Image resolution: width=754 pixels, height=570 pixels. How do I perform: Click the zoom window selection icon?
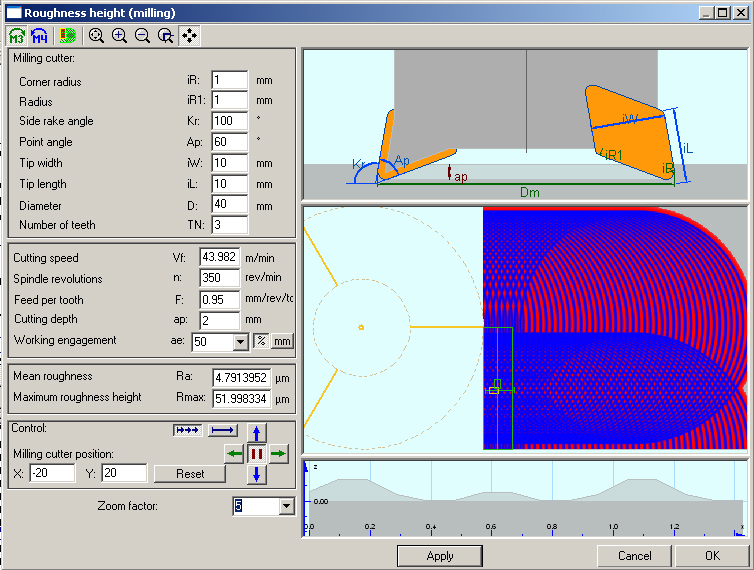click(x=166, y=36)
